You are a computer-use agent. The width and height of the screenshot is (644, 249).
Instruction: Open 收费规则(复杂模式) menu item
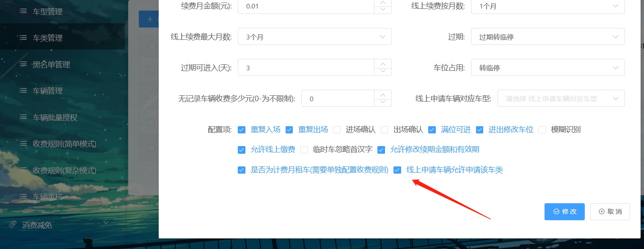[65, 170]
